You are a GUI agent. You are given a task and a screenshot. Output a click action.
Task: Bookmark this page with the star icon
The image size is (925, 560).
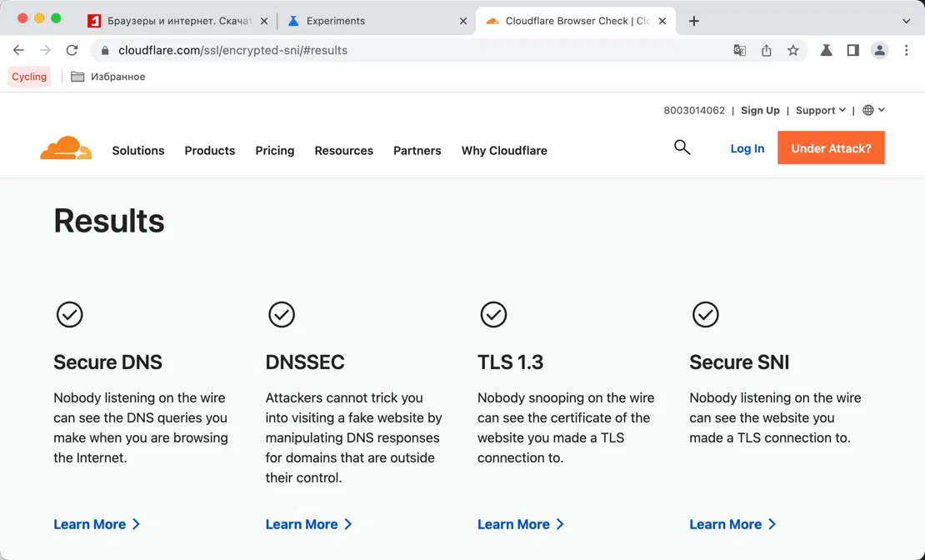(x=792, y=50)
